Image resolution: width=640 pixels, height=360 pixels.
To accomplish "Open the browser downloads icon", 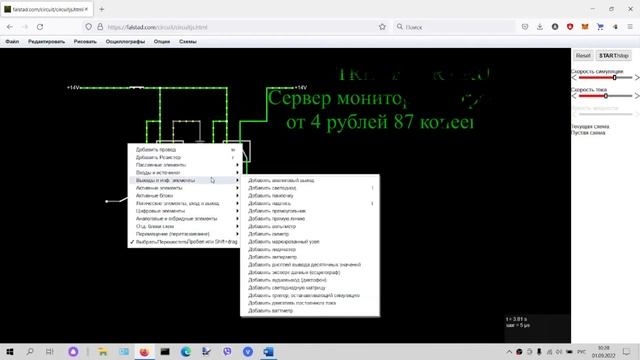I will [x=540, y=27].
